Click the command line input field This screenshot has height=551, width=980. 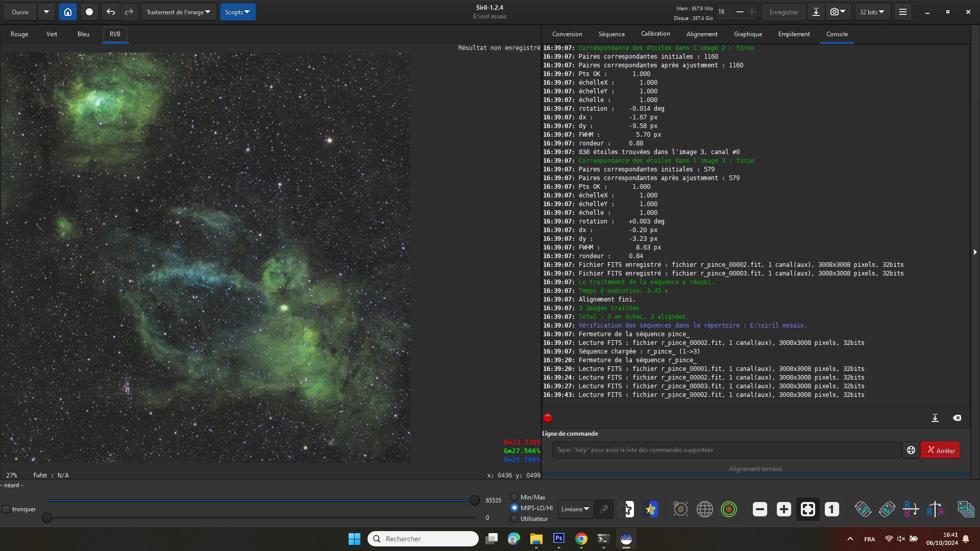(726, 450)
